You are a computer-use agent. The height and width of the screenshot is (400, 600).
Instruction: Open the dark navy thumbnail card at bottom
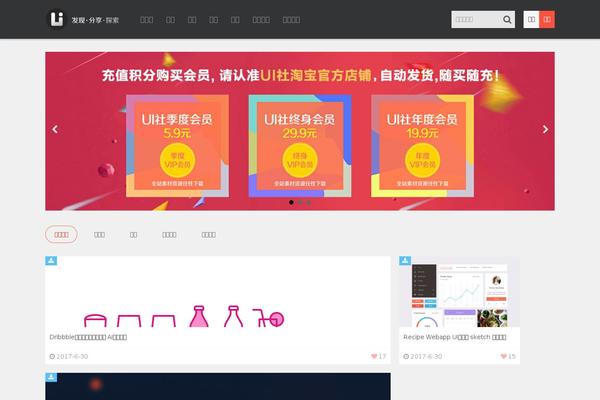click(218, 387)
